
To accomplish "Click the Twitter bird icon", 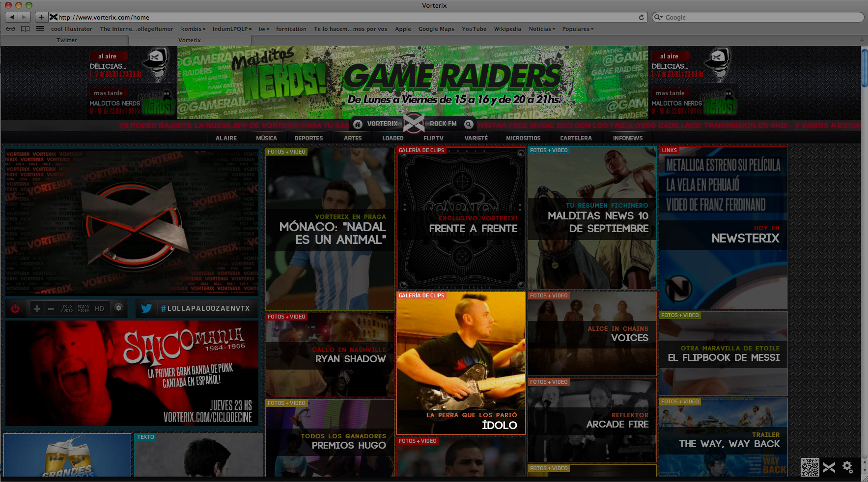I will point(146,309).
